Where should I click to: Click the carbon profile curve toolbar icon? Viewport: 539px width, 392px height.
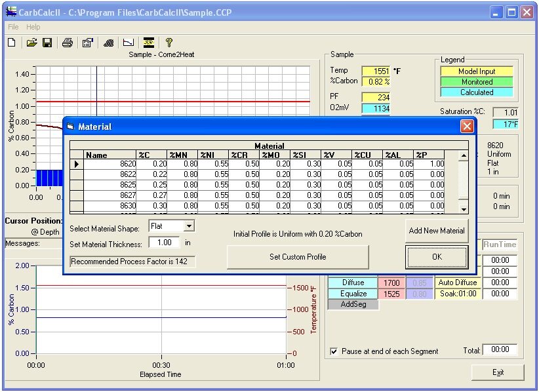click(x=129, y=43)
